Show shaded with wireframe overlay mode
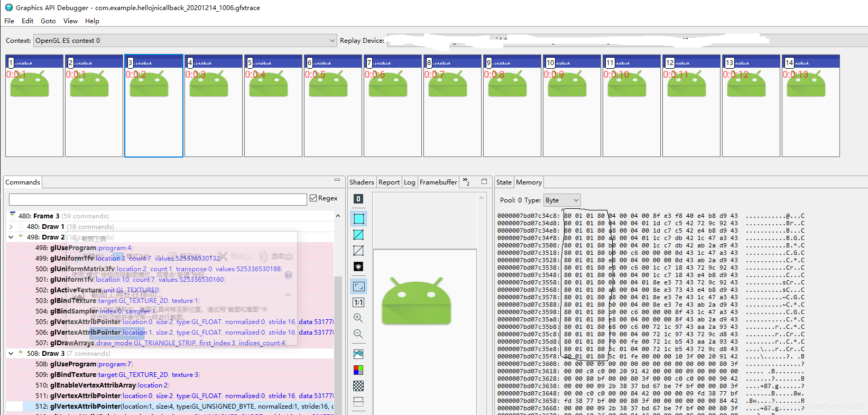Screen dimensions: 868x415 (x=358, y=235)
